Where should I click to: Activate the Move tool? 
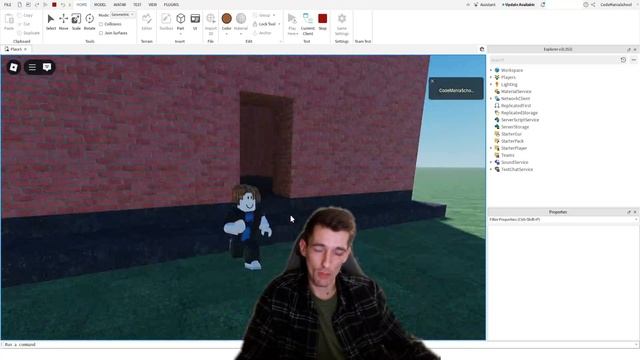pos(63,22)
